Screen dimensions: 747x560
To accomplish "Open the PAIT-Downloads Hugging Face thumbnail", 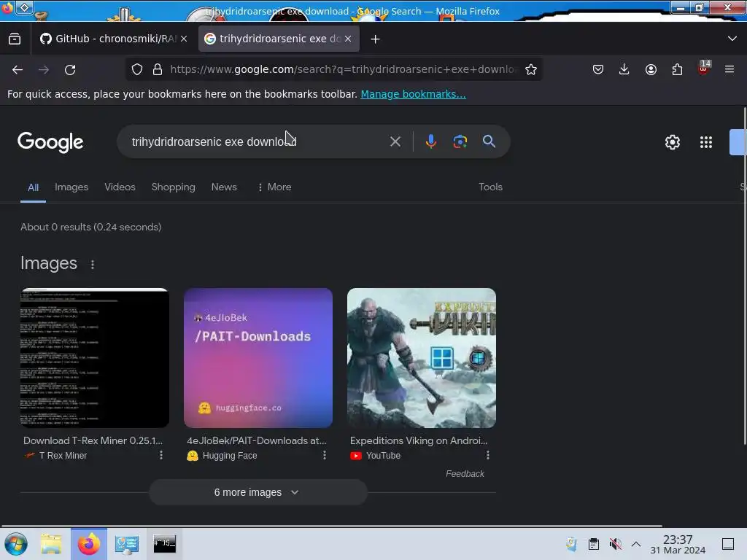I will click(258, 357).
